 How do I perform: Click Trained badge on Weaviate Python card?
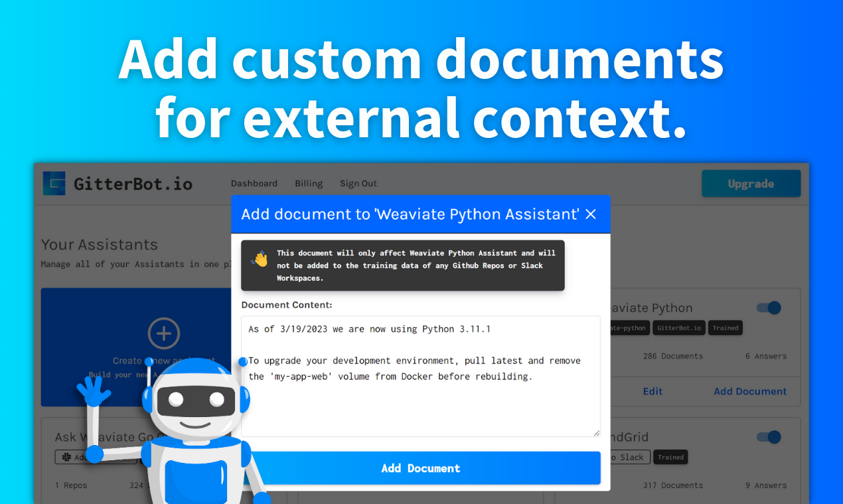[726, 328]
